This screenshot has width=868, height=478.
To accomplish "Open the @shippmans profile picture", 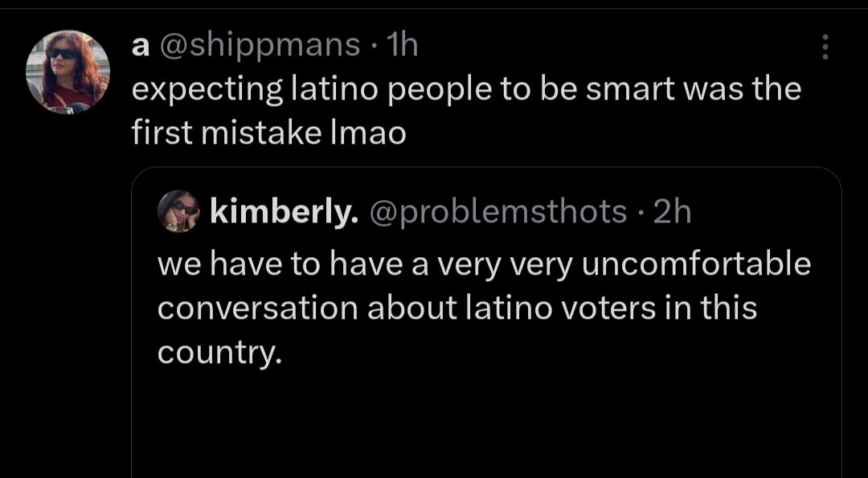I will pyautogui.click(x=68, y=71).
